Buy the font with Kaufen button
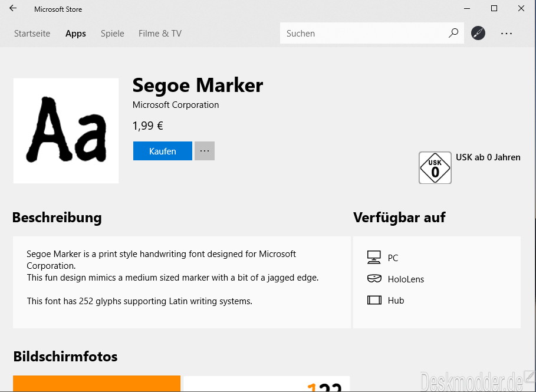 [x=163, y=151]
